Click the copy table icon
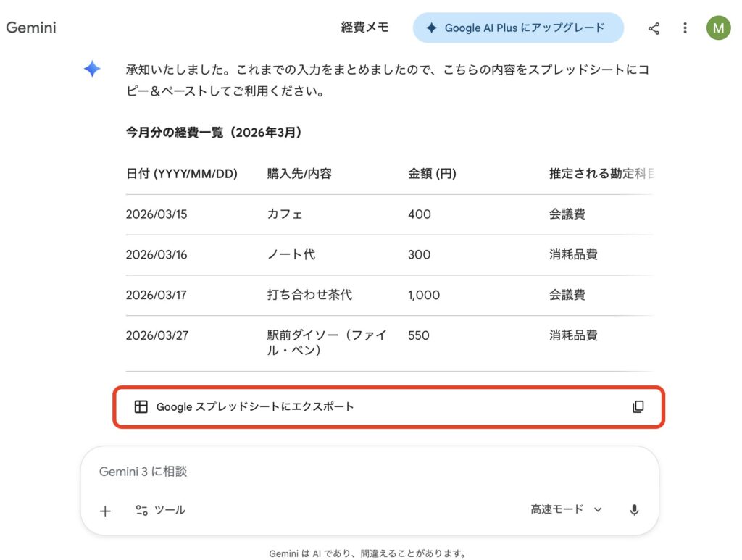 [x=638, y=407]
